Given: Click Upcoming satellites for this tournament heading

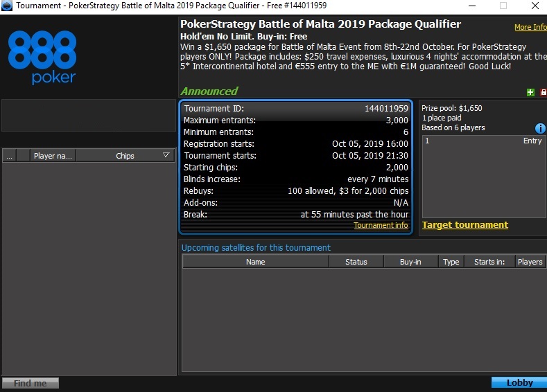Looking at the screenshot, I should coord(256,248).
